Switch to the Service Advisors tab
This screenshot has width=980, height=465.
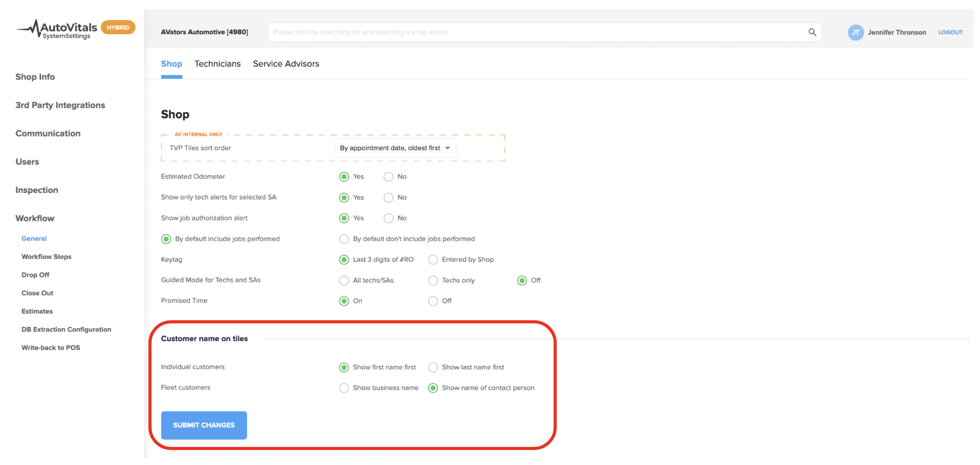click(x=286, y=64)
